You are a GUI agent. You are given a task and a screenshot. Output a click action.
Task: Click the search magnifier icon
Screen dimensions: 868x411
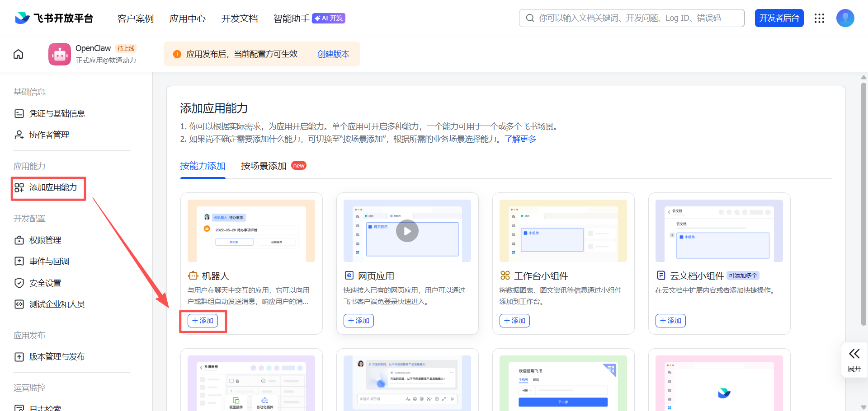coord(530,18)
